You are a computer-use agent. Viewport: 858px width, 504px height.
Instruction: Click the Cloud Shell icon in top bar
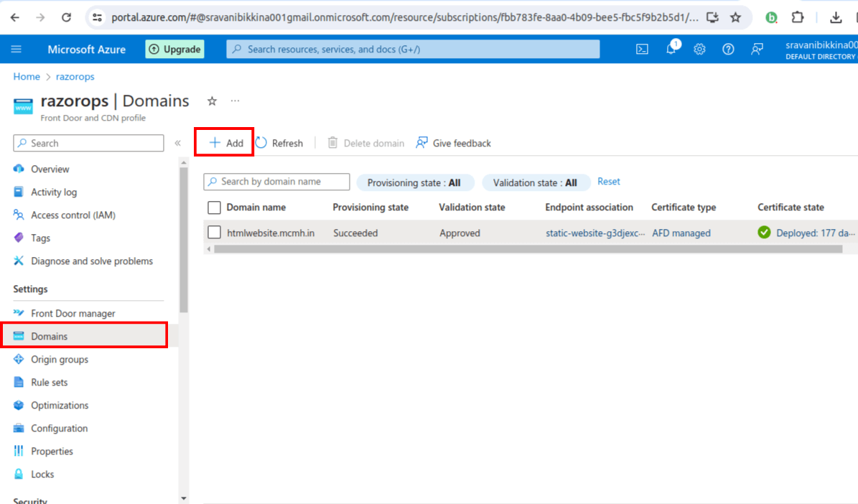click(641, 49)
